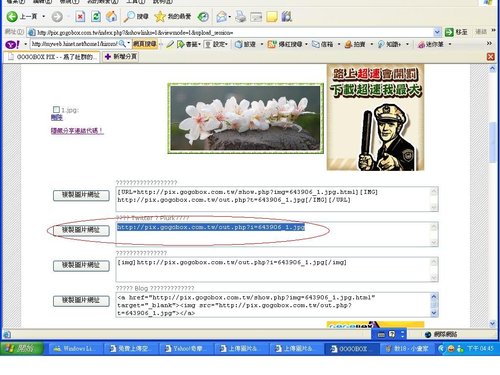This screenshot has width=500, height=375.
Task: Switch to 小畫家 Paint taskbar window
Action: tap(406, 349)
